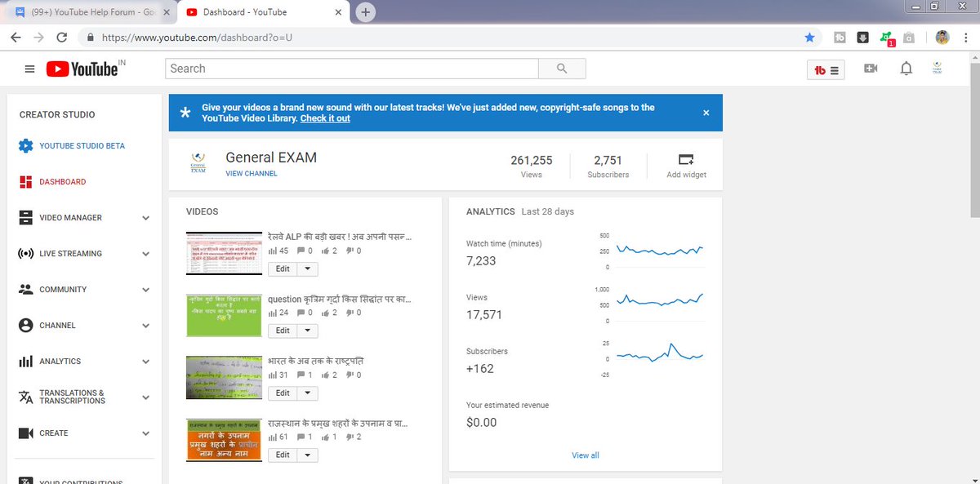The image size is (980, 484).
Task: Select the Dashboard - YouTube browser tab
Action: (263, 12)
